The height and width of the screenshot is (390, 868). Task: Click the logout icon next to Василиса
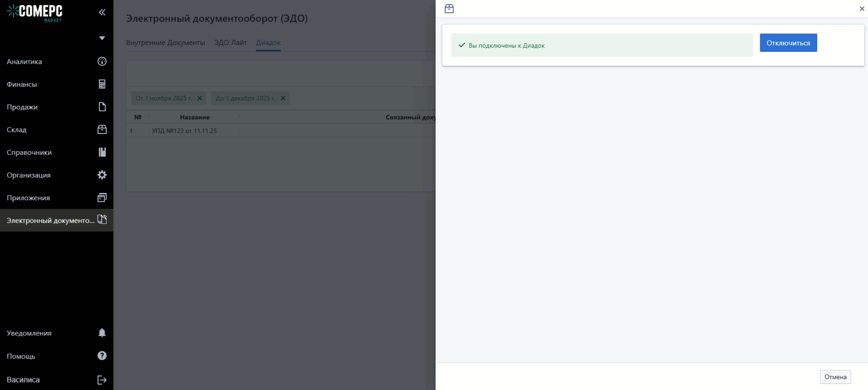(x=102, y=379)
